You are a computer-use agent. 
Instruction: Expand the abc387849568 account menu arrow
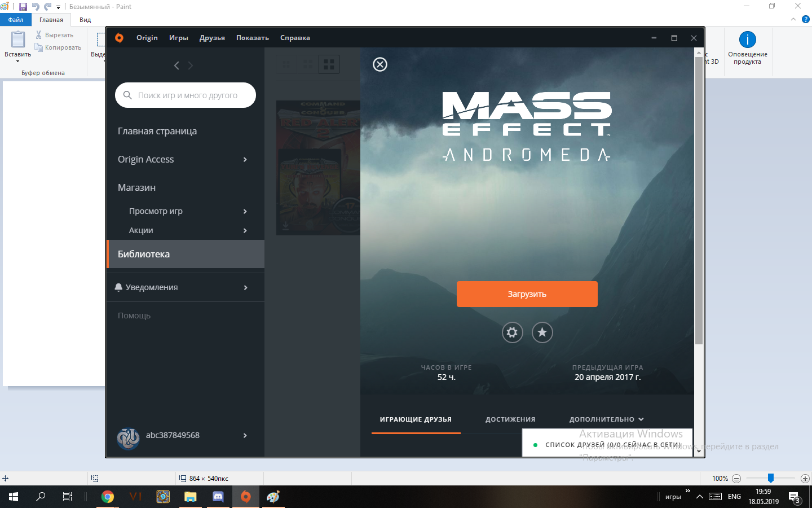(x=245, y=436)
